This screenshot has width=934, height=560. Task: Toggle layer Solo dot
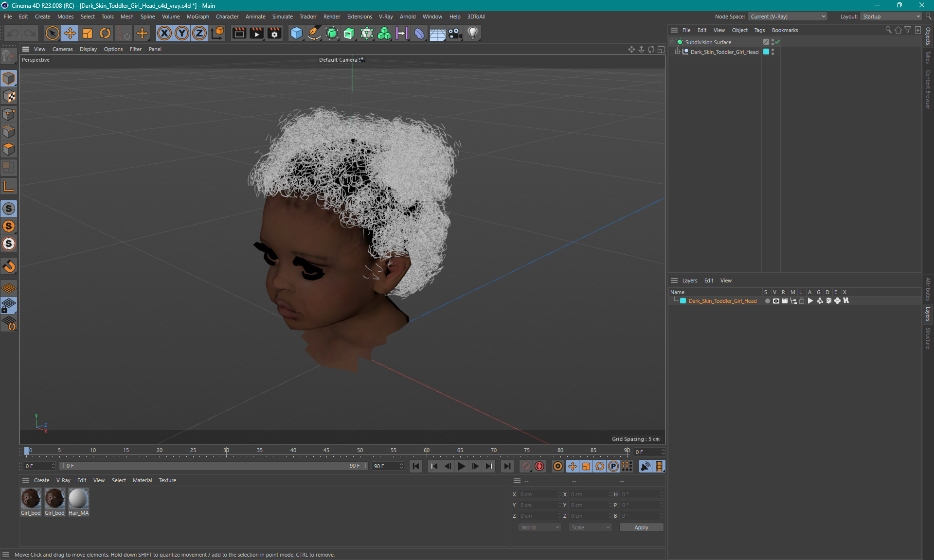point(767,301)
